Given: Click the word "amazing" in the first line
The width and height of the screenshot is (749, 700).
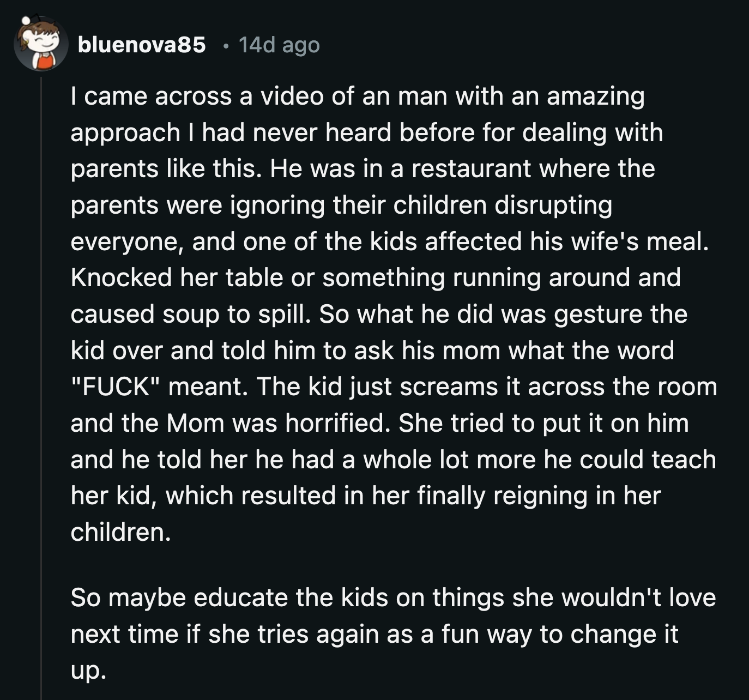Looking at the screenshot, I should point(595,96).
